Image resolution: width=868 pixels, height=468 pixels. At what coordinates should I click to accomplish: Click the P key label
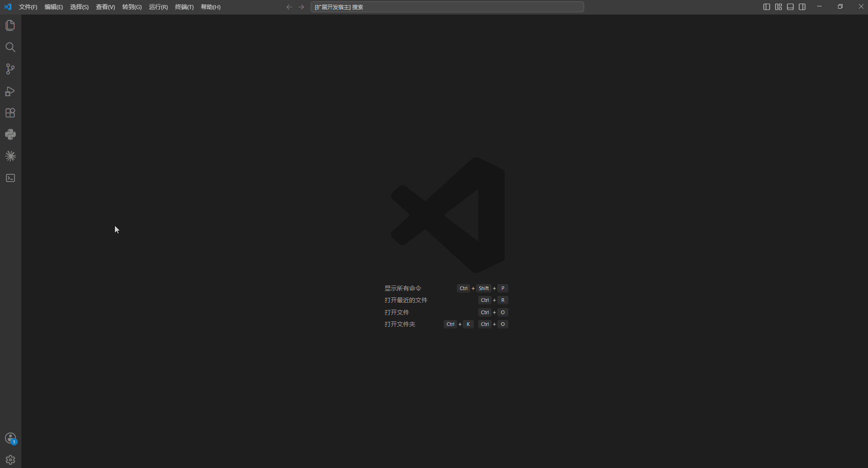point(503,288)
